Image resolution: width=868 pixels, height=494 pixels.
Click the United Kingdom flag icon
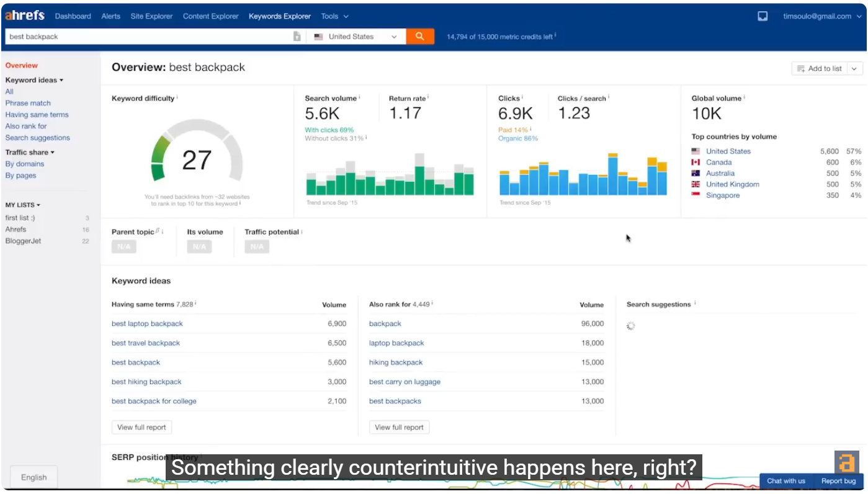tap(696, 184)
